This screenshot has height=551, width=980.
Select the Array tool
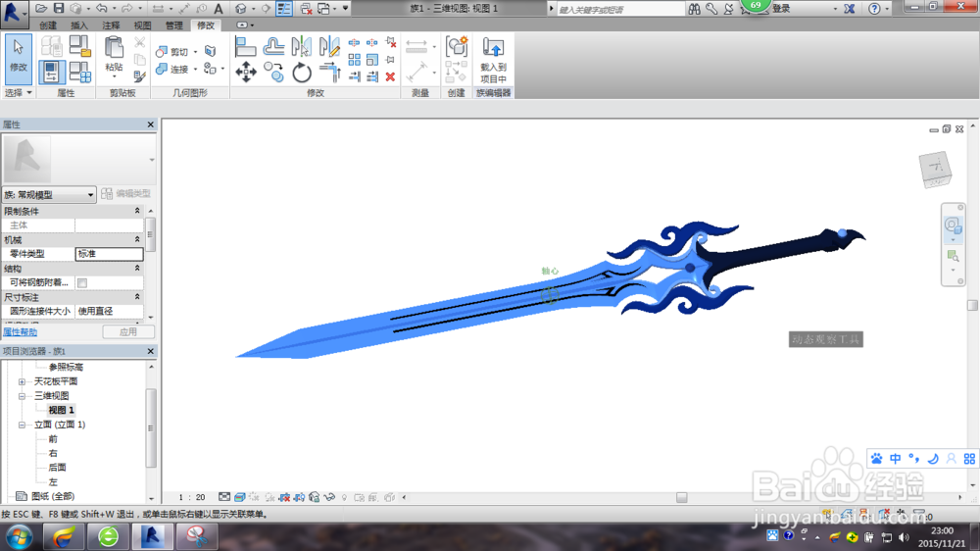(x=355, y=60)
